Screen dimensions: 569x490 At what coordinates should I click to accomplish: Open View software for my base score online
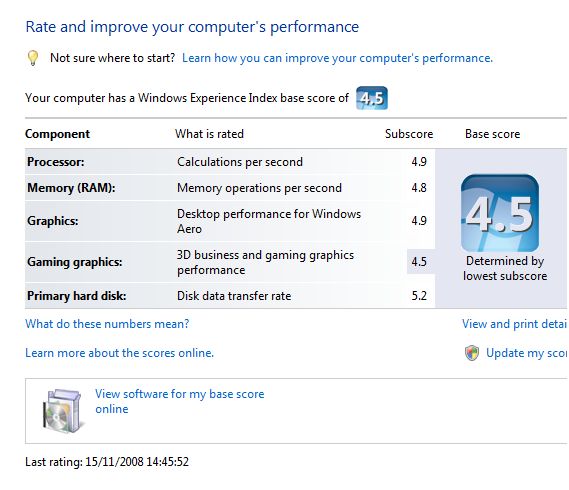coord(180,401)
